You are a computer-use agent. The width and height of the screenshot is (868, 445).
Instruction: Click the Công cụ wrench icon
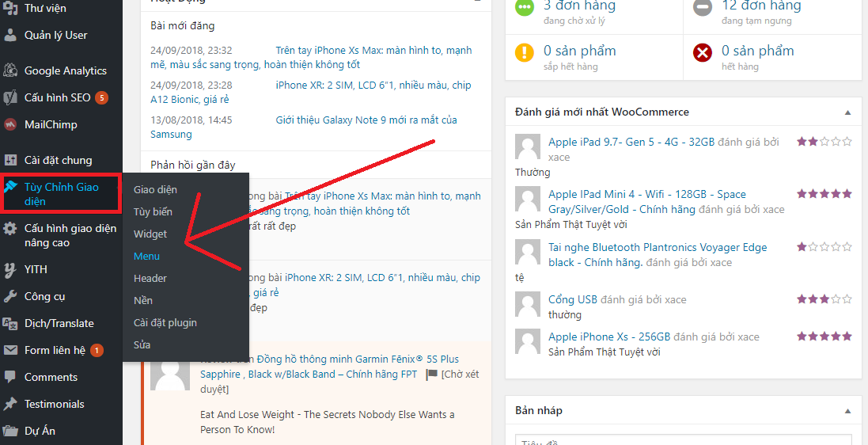pyautogui.click(x=10, y=296)
